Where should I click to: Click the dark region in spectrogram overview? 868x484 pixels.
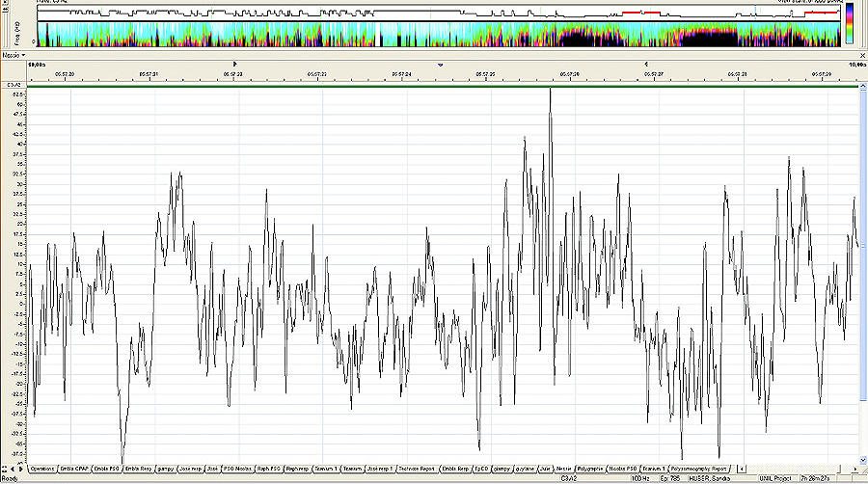[x=588, y=39]
